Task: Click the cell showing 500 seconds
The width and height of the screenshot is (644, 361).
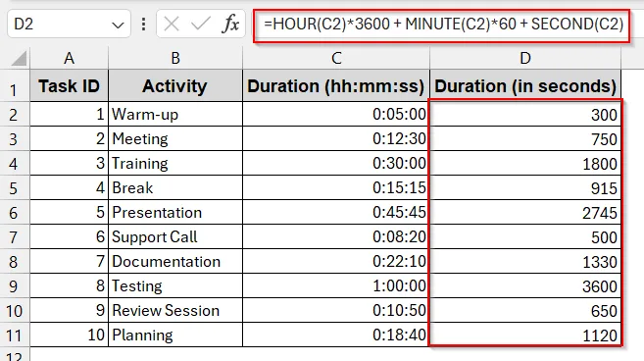Action: (x=525, y=236)
